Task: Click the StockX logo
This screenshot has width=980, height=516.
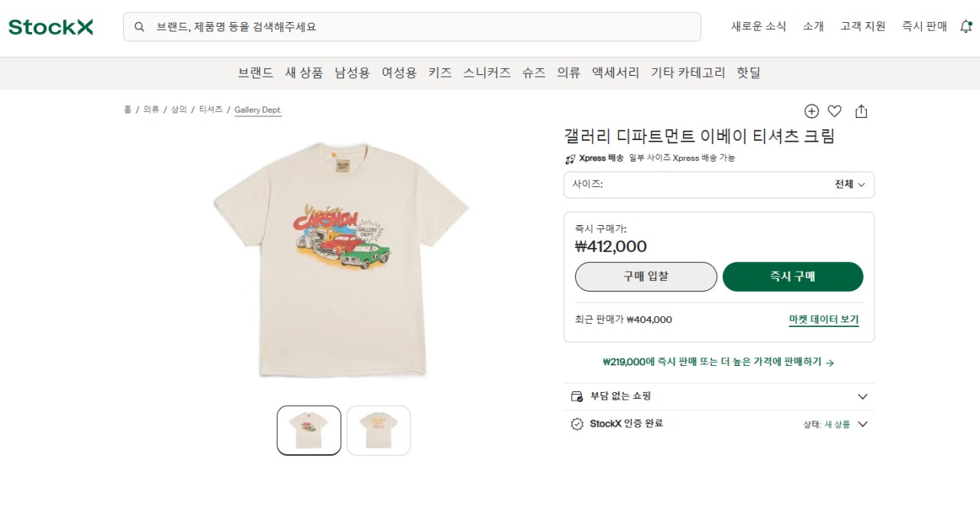Action: click(x=50, y=26)
